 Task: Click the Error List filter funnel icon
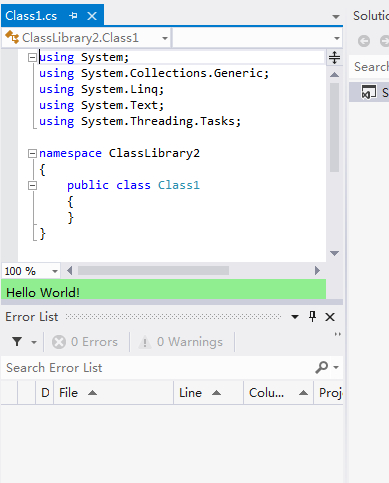17,342
